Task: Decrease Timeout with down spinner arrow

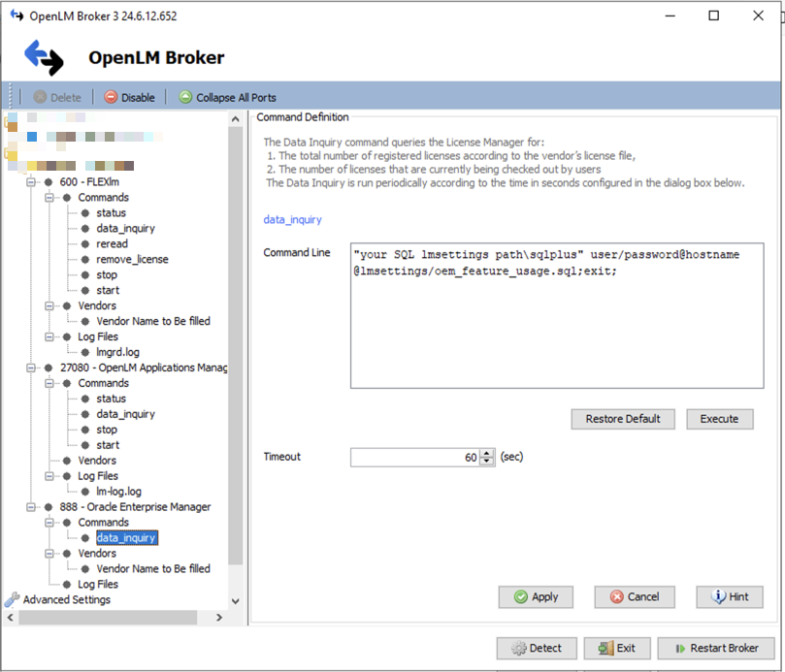Action: 487,461
